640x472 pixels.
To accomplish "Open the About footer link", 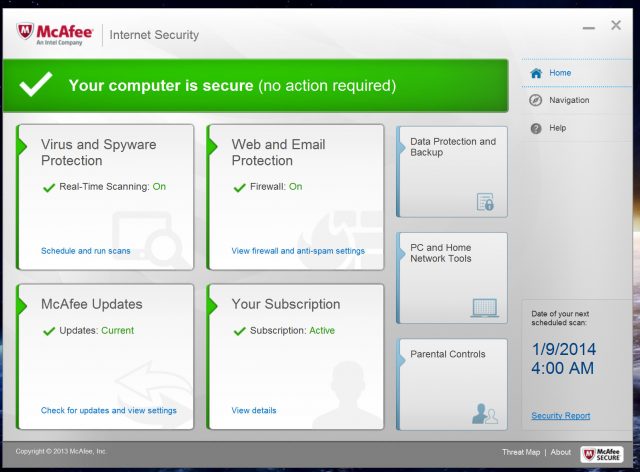I will click(x=561, y=452).
